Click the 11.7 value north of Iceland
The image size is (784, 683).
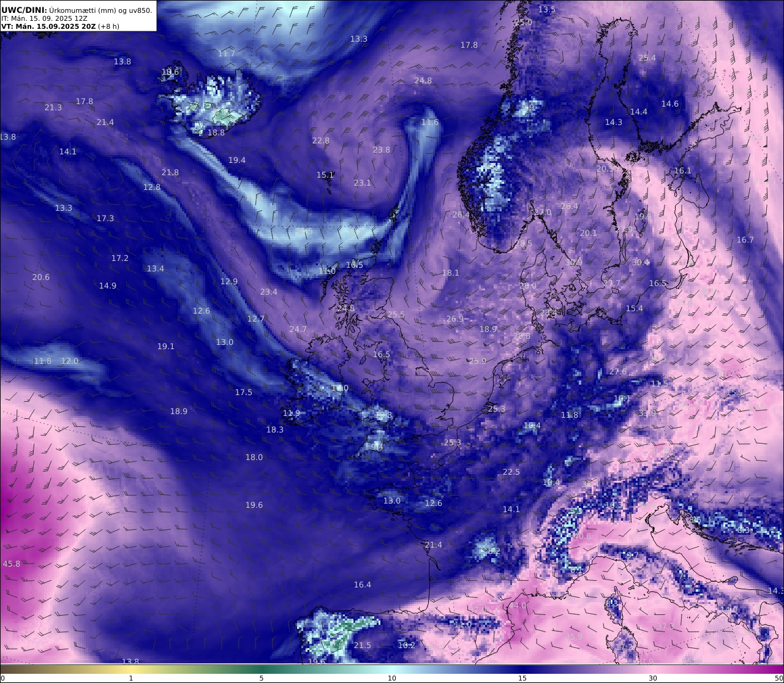227,54
